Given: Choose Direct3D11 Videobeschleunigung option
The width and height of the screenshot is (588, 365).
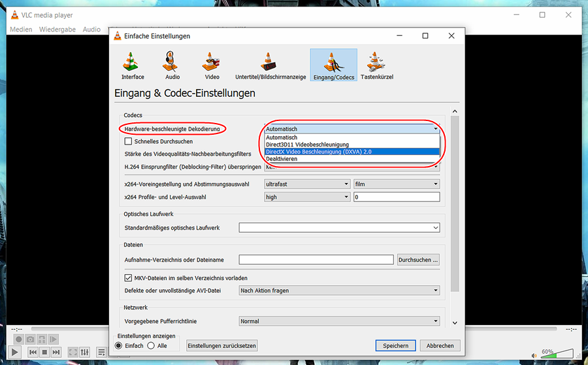Looking at the screenshot, I should point(352,145).
